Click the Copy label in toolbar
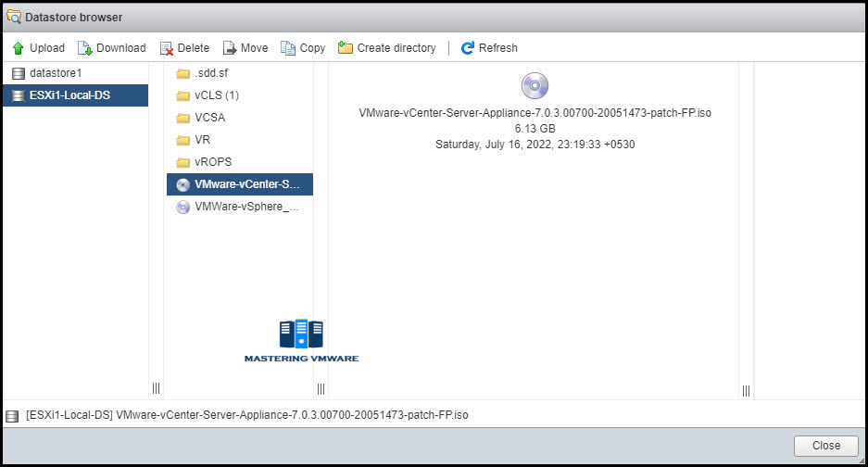 click(312, 48)
